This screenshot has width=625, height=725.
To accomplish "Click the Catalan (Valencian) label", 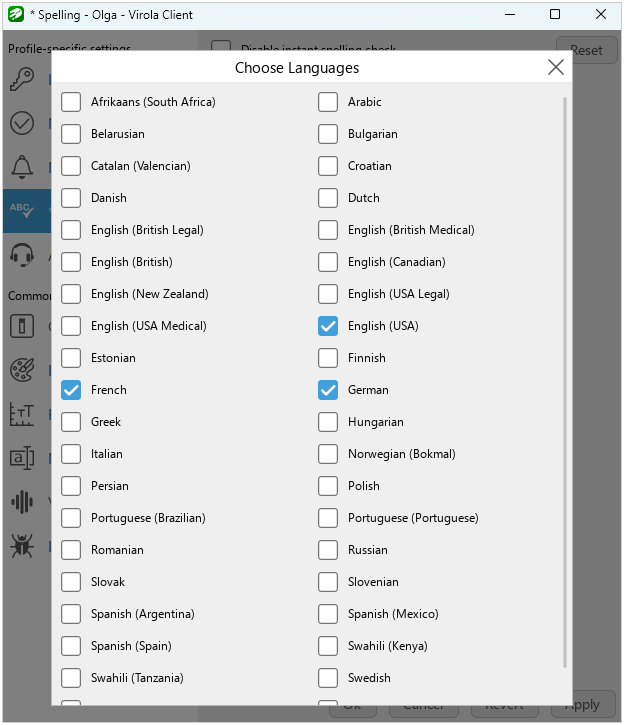I will (x=141, y=166).
